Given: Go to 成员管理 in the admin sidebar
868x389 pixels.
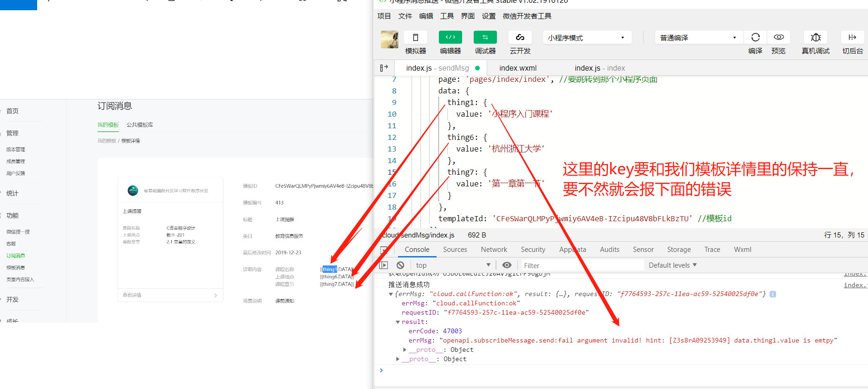Looking at the screenshot, I should (x=16, y=161).
